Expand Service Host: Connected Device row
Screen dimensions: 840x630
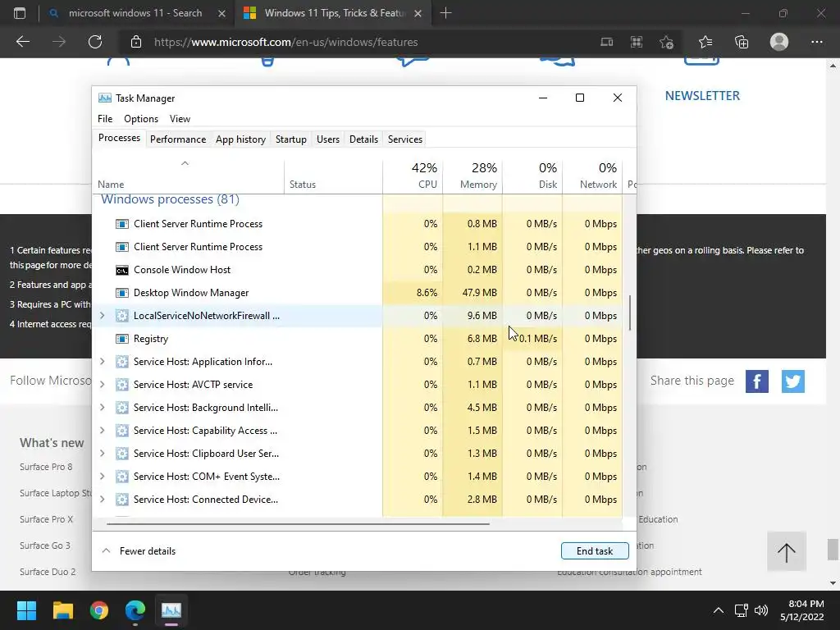pyautogui.click(x=103, y=500)
